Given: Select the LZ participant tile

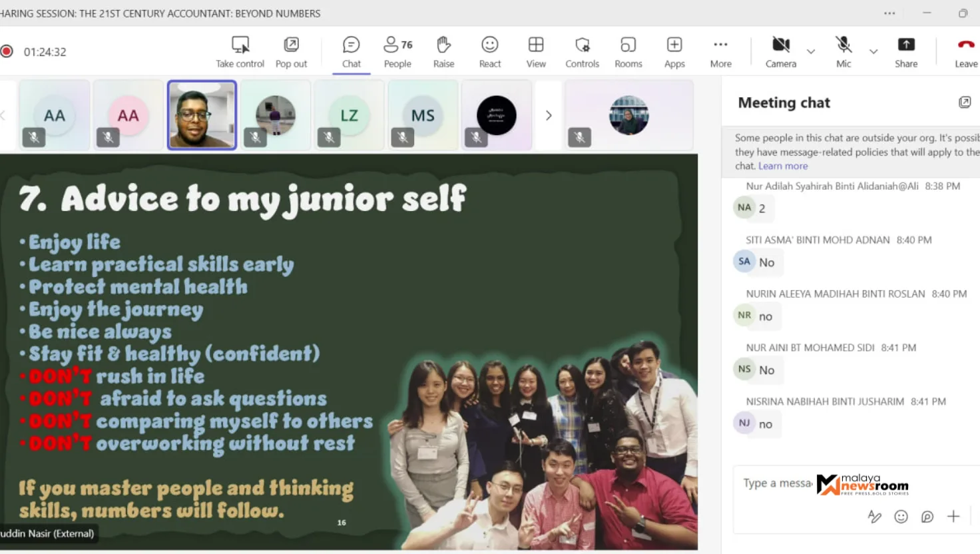Looking at the screenshot, I should coord(349,115).
